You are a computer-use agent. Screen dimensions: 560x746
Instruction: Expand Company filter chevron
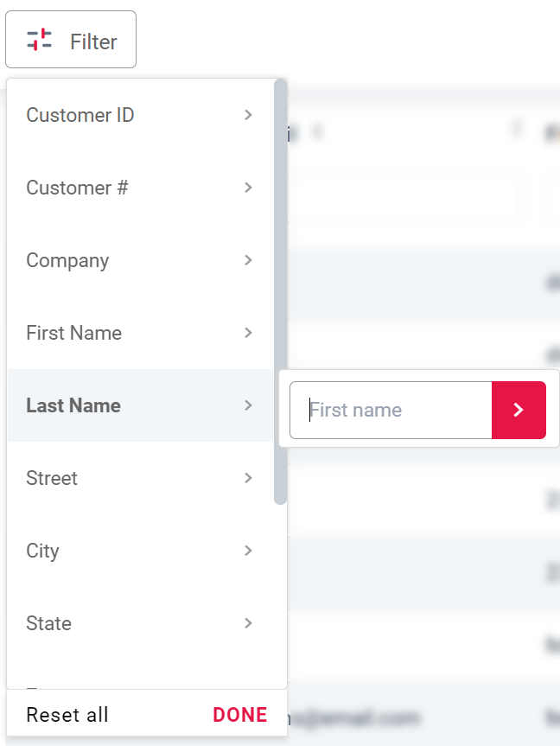coord(248,260)
